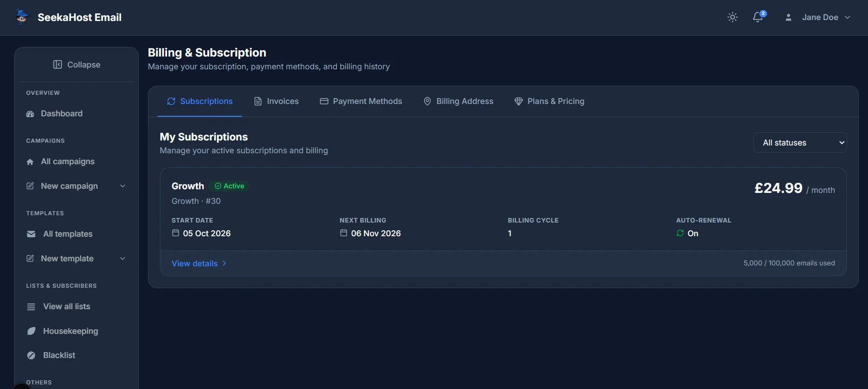Click the user avatar icon

788,17
